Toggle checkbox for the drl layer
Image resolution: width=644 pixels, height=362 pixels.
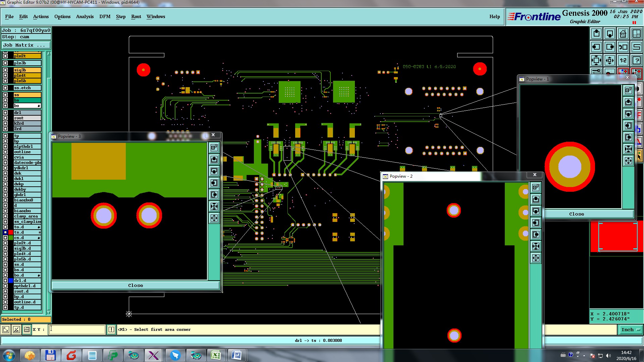(x=5, y=113)
